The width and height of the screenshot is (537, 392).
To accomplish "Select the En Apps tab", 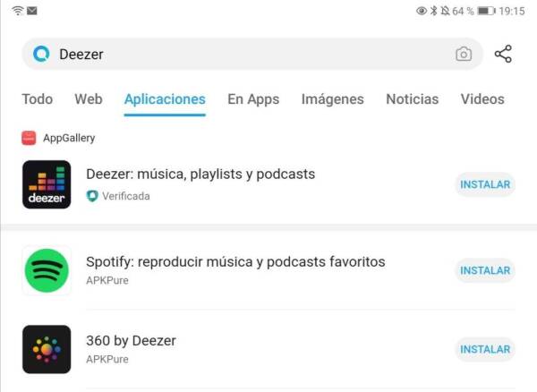I will coord(253,99).
